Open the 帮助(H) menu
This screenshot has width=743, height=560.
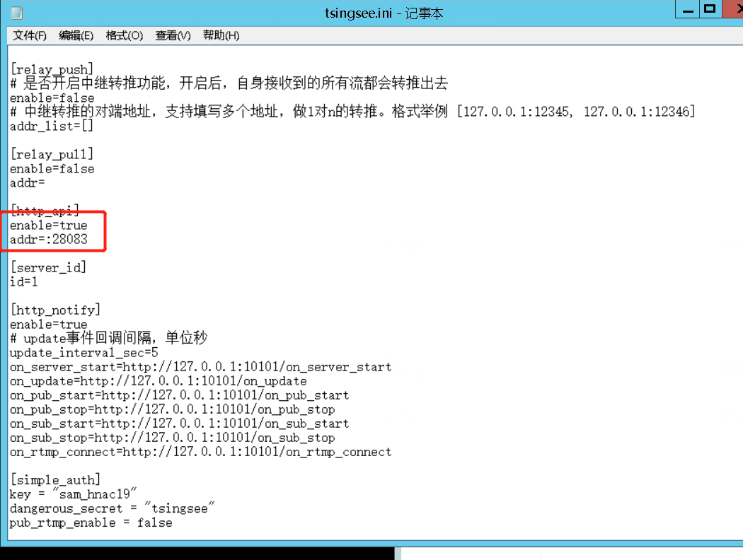click(x=221, y=35)
